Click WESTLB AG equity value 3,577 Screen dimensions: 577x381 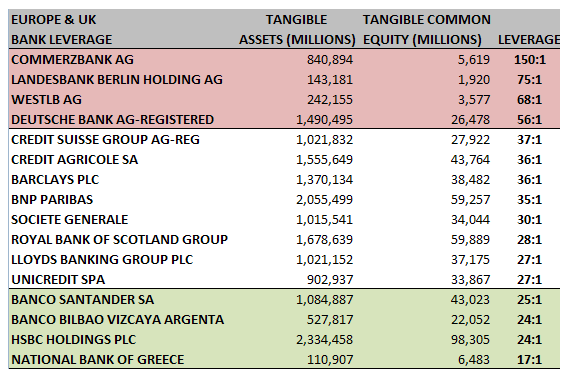[474, 100]
